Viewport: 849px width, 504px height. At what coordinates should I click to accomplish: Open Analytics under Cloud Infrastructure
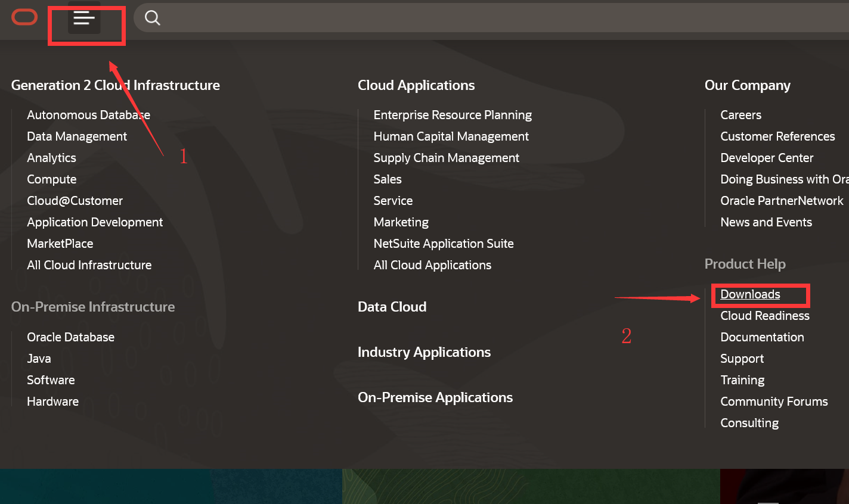(x=51, y=158)
